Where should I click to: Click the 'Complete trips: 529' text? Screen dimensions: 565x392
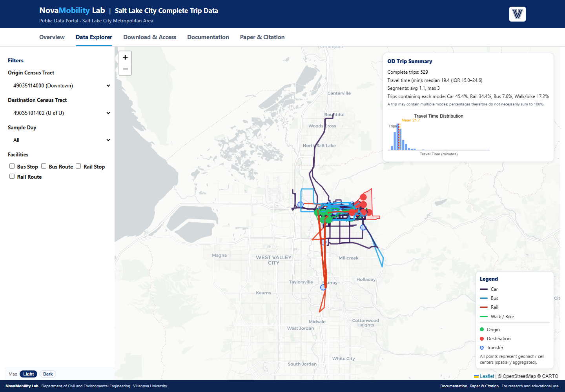[408, 72]
